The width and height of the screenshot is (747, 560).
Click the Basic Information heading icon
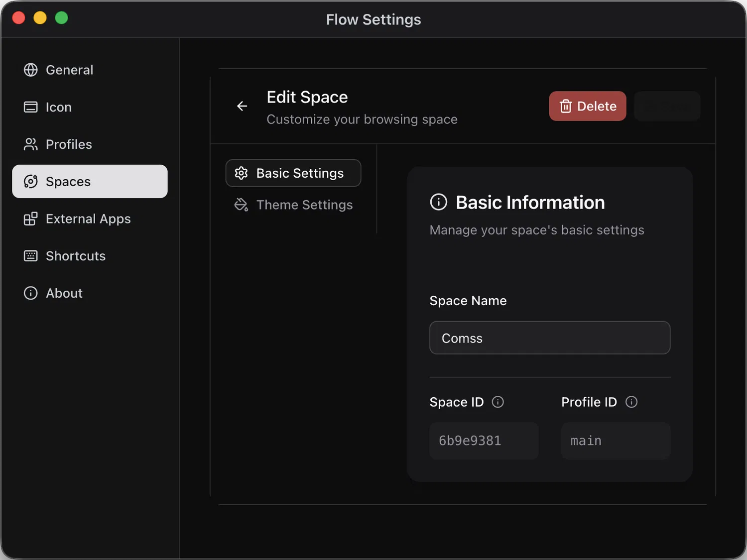pos(438,203)
